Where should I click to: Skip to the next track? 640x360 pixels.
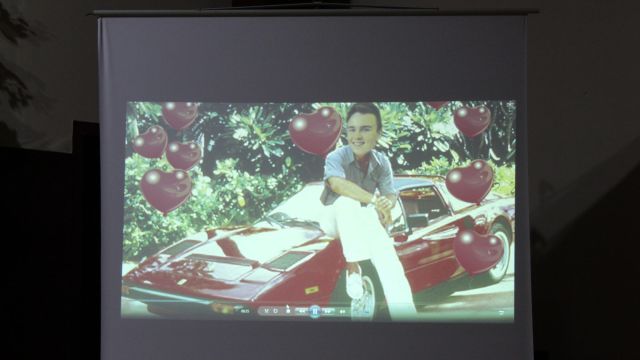click(327, 311)
